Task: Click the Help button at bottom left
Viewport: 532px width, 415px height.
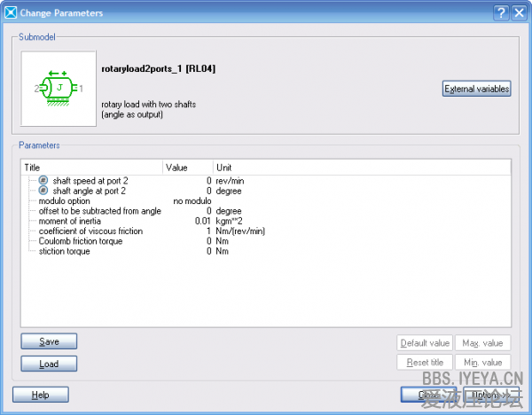Action: coord(40,395)
